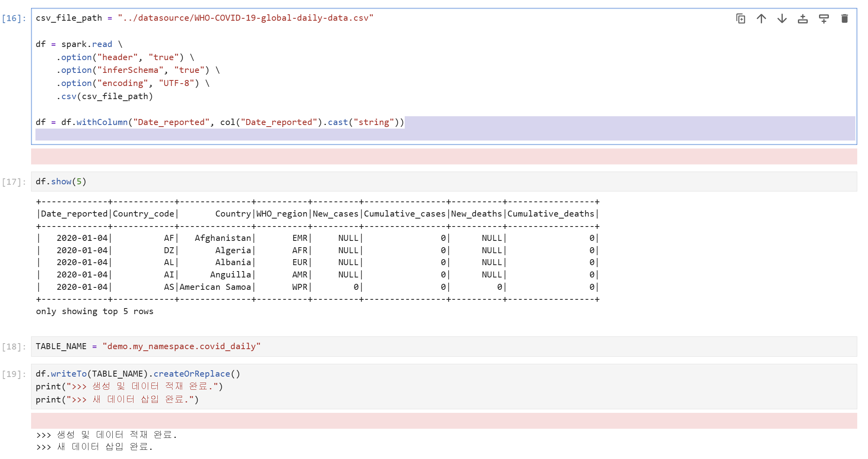
Task: Click the [18] cell prompt
Action: 14,347
